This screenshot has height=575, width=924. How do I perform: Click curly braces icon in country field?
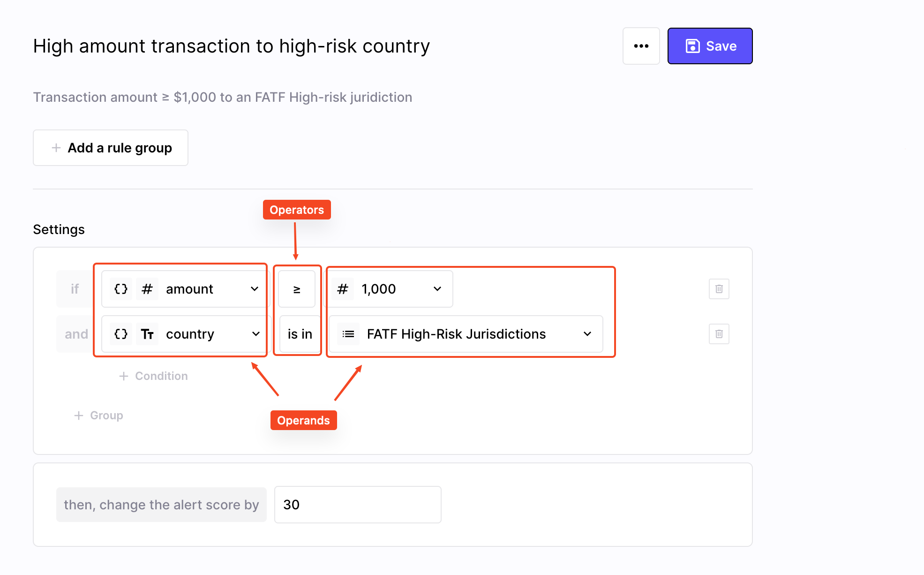tap(121, 334)
